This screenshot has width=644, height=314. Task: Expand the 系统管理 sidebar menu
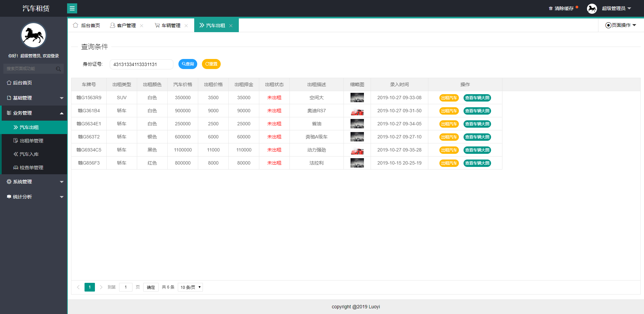pos(34,182)
